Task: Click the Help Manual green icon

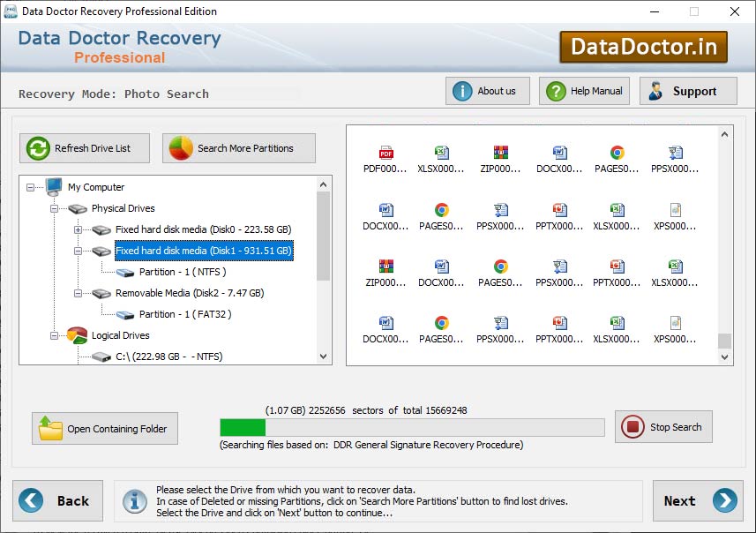Action: pos(555,90)
